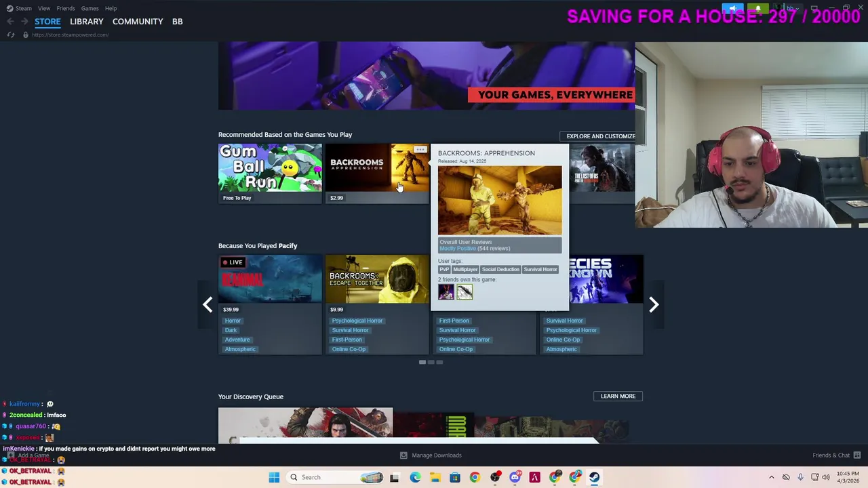The height and width of the screenshot is (488, 868).
Task: Show previous carousel games with left arrow
Action: tap(208, 305)
